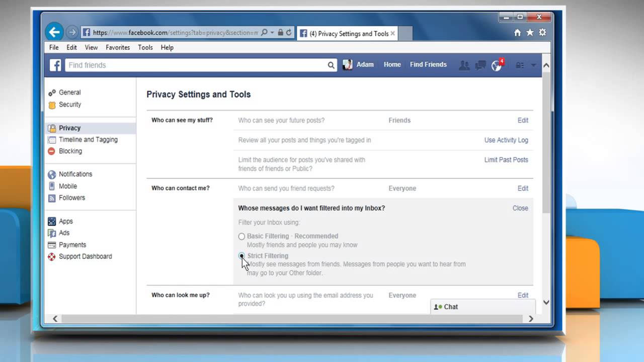Go back with the browser back arrow
This screenshot has width=644, height=362.
(x=54, y=32)
